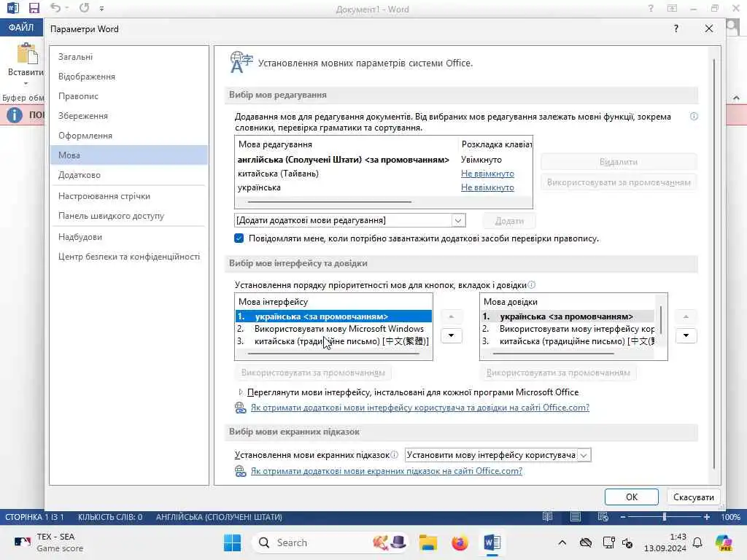
Task: Select the Мова category in sidebar
Action: [x=128, y=155]
